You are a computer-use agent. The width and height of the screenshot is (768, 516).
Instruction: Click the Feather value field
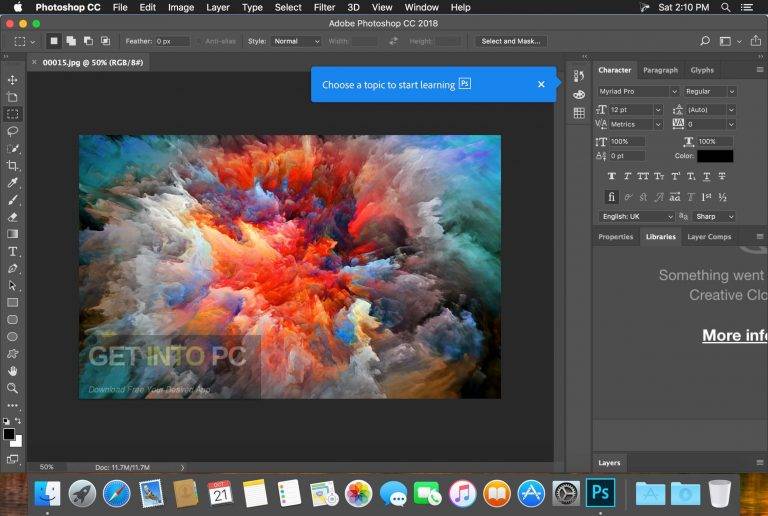172,42
